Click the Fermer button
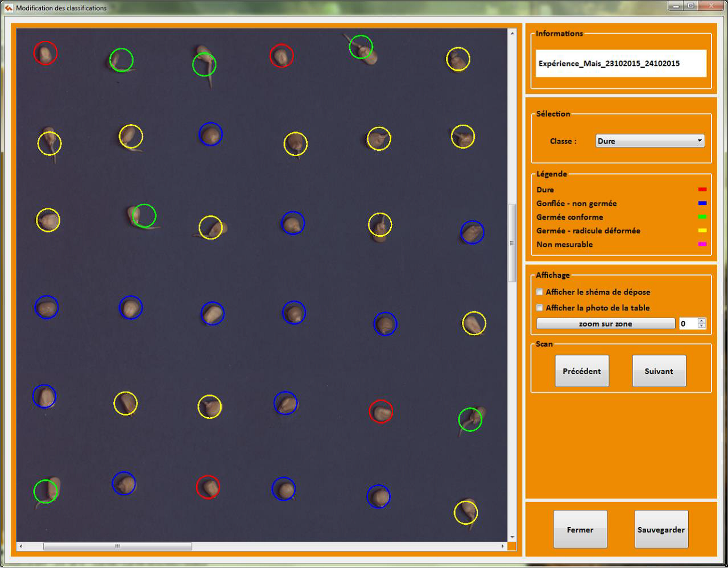728x568 pixels. (580, 529)
